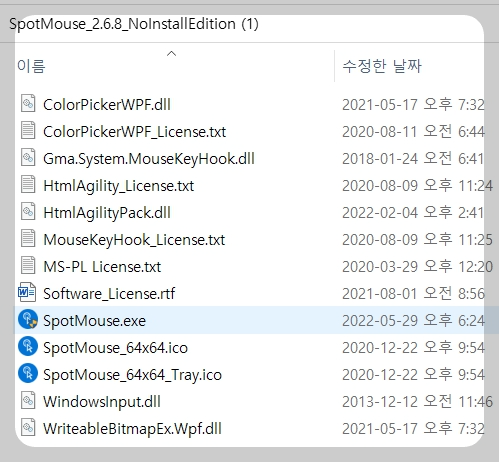Click the SpotMouse_64x64_Tray.ico icon

point(28,373)
